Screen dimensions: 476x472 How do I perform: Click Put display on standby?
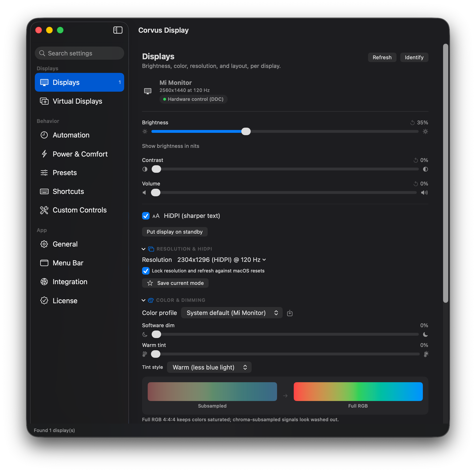coord(175,232)
